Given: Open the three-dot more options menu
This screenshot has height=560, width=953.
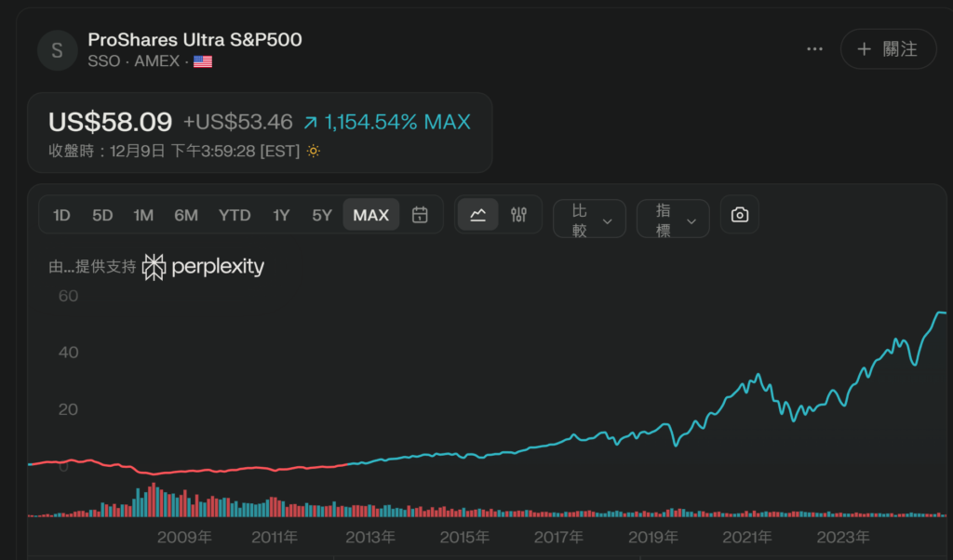Looking at the screenshot, I should pos(815,49).
